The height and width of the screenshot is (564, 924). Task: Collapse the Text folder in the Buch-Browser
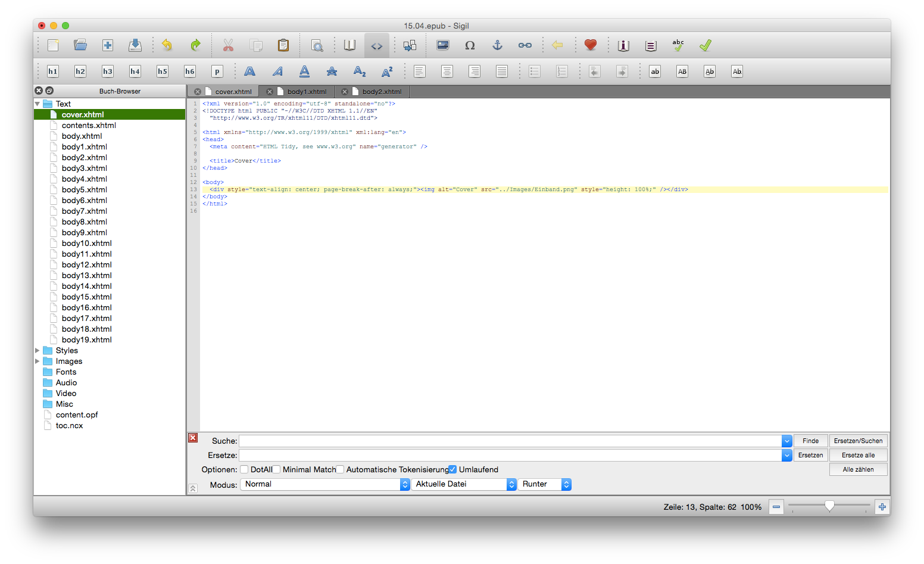[37, 103]
